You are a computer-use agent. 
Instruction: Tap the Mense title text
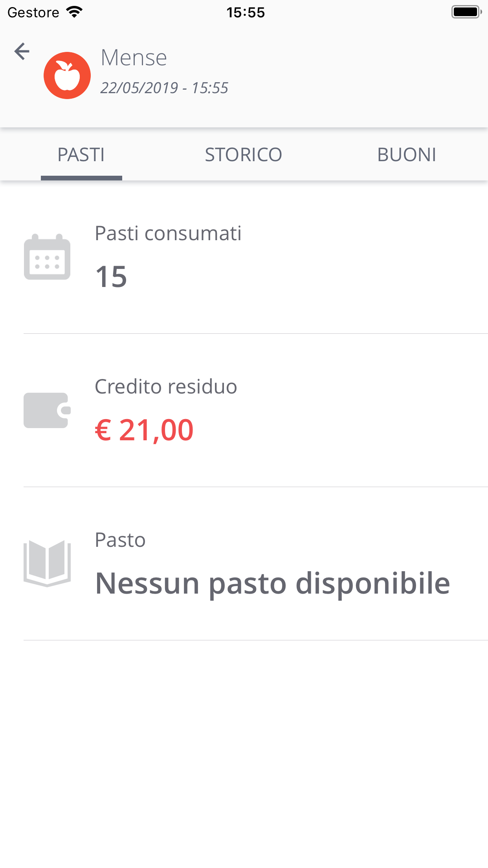click(x=134, y=58)
